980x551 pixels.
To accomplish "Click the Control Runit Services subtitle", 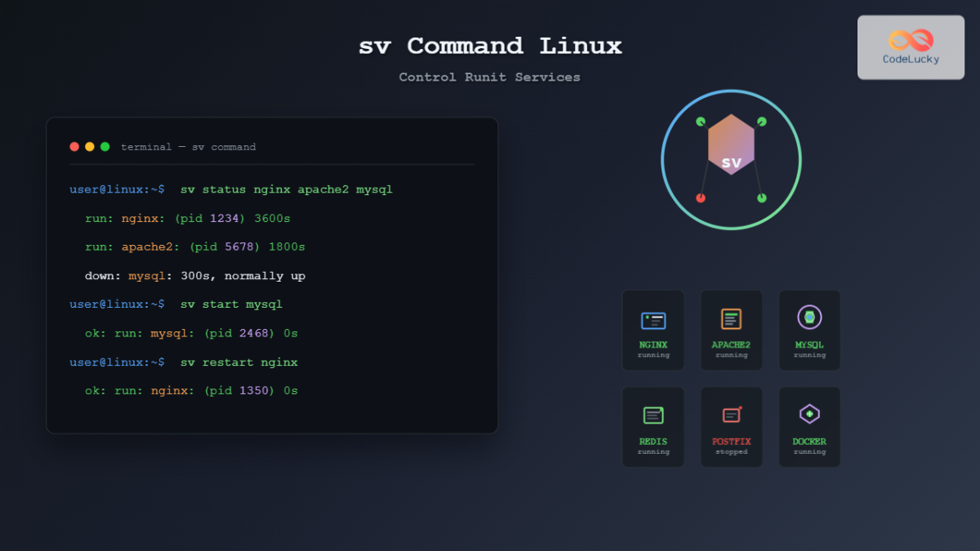I will pyautogui.click(x=489, y=77).
